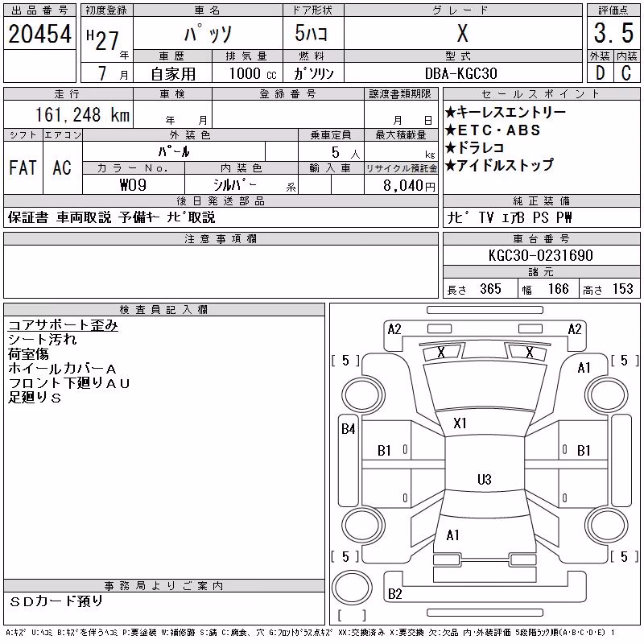This screenshot has height=644, width=644.
Task: Click the AC air conditioner value
Action: tap(62, 167)
